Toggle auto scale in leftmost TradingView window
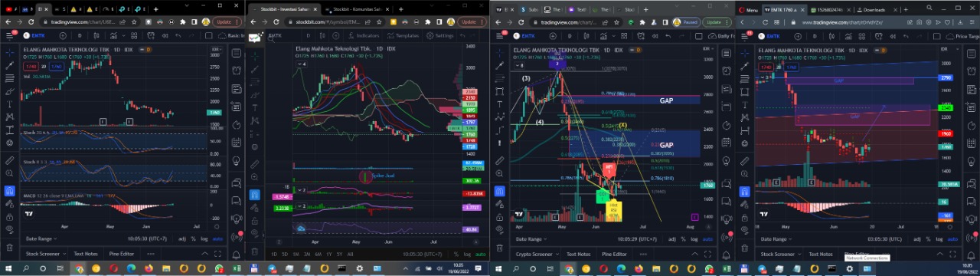The width and height of the screenshot is (980, 276). pos(218,239)
